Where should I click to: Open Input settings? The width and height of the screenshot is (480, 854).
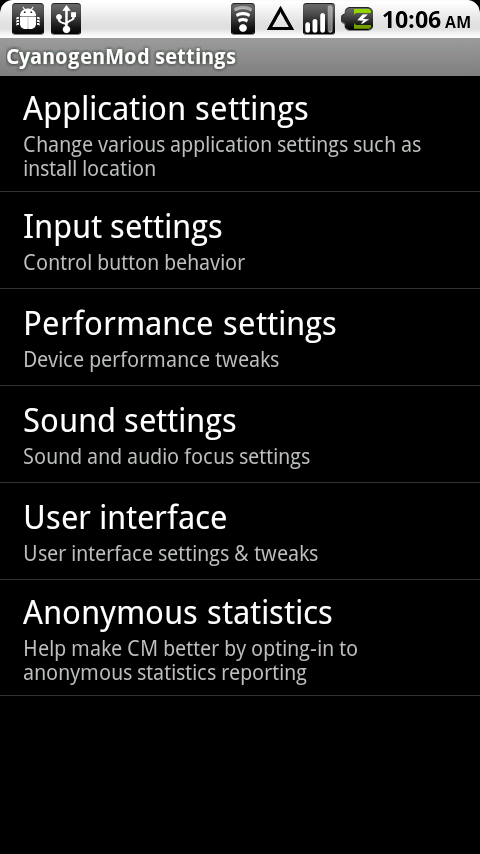(x=240, y=240)
